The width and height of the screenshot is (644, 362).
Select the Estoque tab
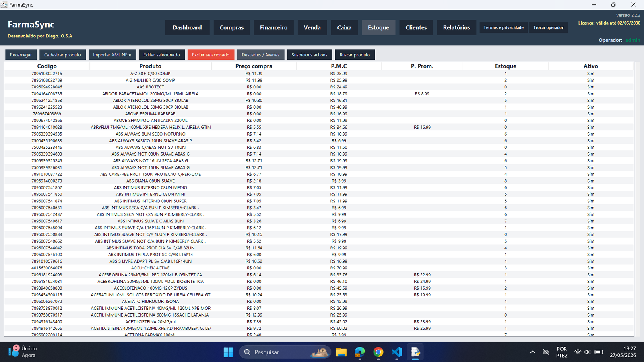(378, 27)
